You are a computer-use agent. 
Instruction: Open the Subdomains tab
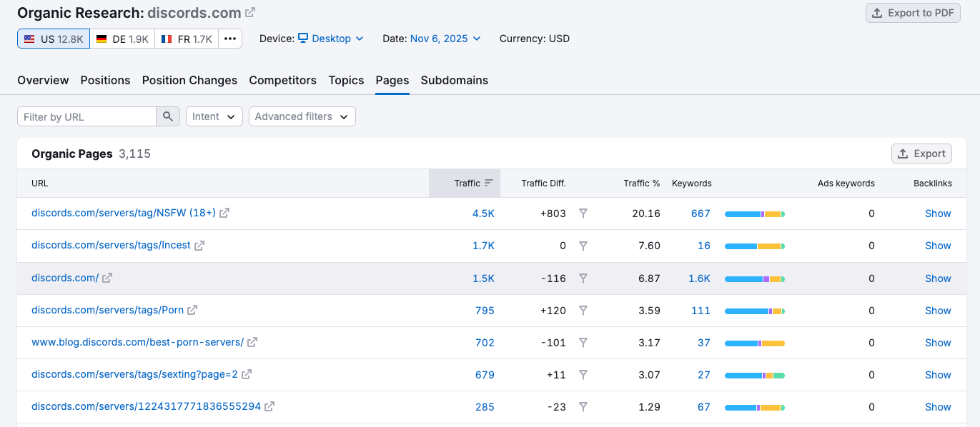tap(455, 80)
